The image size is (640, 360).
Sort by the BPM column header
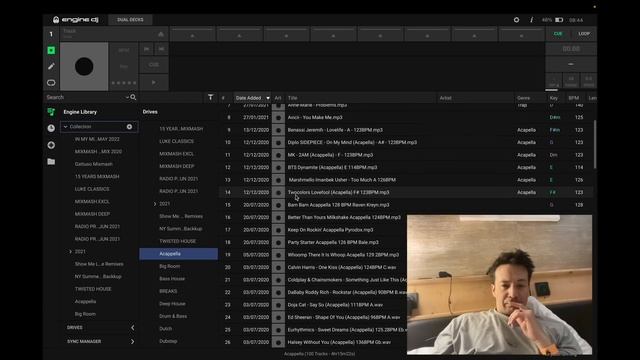click(573, 98)
